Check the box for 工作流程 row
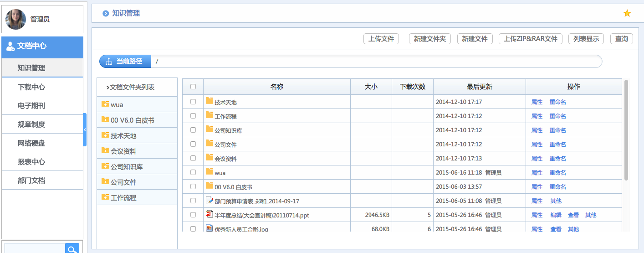 (193, 116)
